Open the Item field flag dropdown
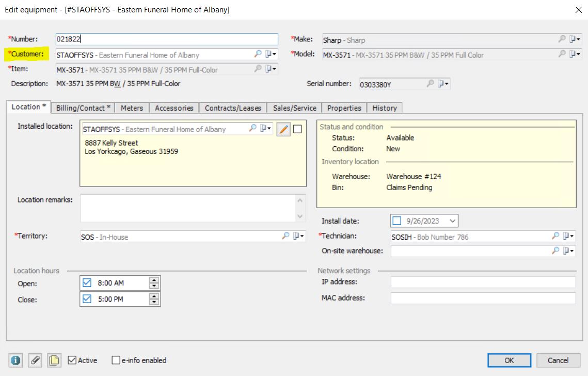This screenshot has height=376, width=588. pyautogui.click(x=271, y=69)
